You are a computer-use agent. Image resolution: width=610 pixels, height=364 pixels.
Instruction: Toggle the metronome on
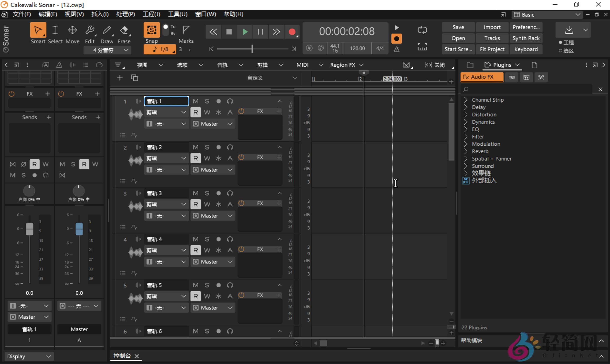pyautogui.click(x=396, y=49)
